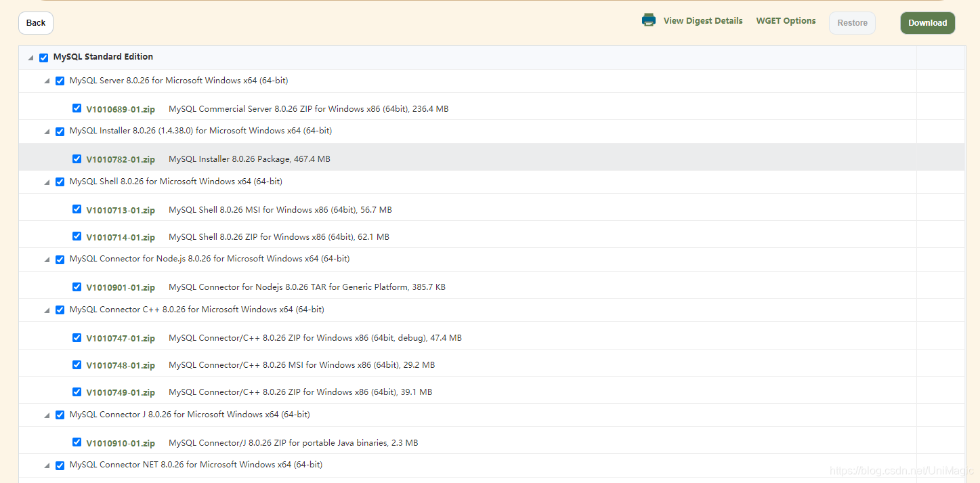Uncheck V1010748-01.zip checkbox
The image size is (980, 483).
point(77,364)
